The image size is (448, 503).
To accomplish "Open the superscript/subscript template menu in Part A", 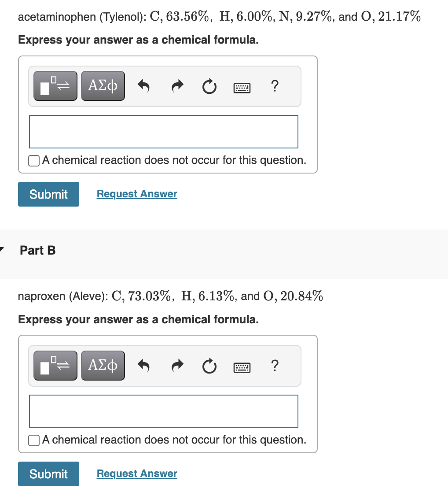I will tap(55, 85).
